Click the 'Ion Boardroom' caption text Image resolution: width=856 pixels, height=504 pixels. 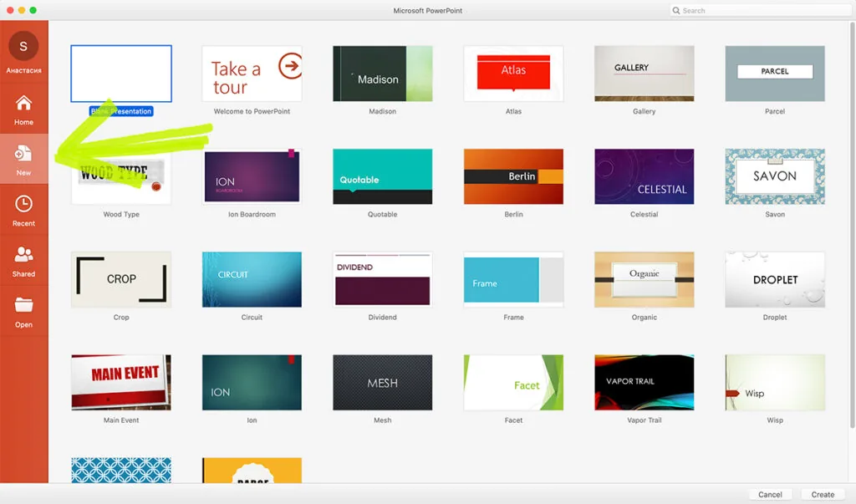point(252,214)
